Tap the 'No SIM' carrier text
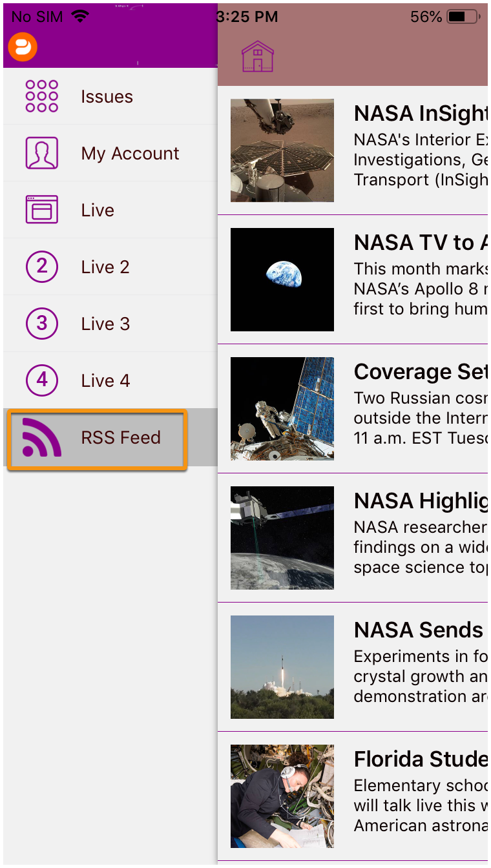The width and height of the screenshot is (491, 868). pos(37,17)
